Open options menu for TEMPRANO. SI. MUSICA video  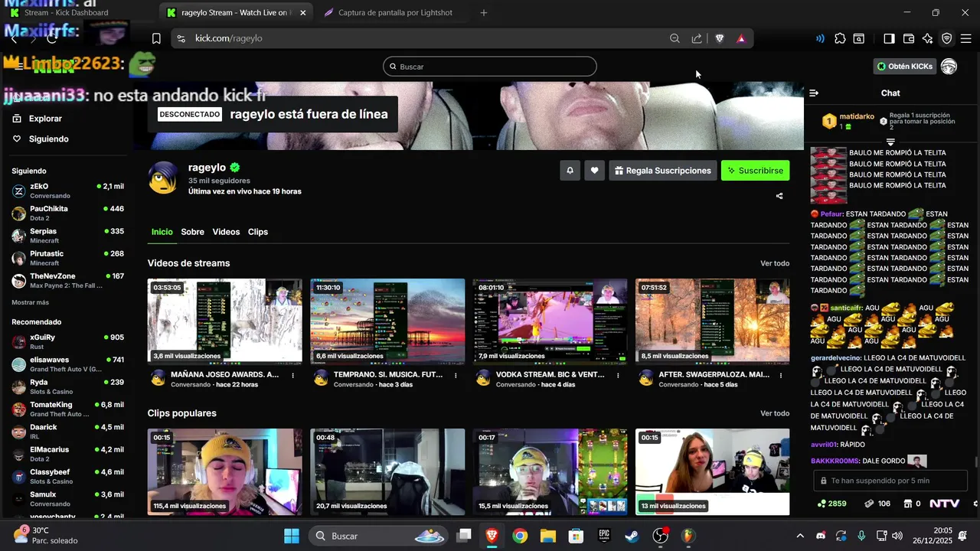(x=456, y=376)
